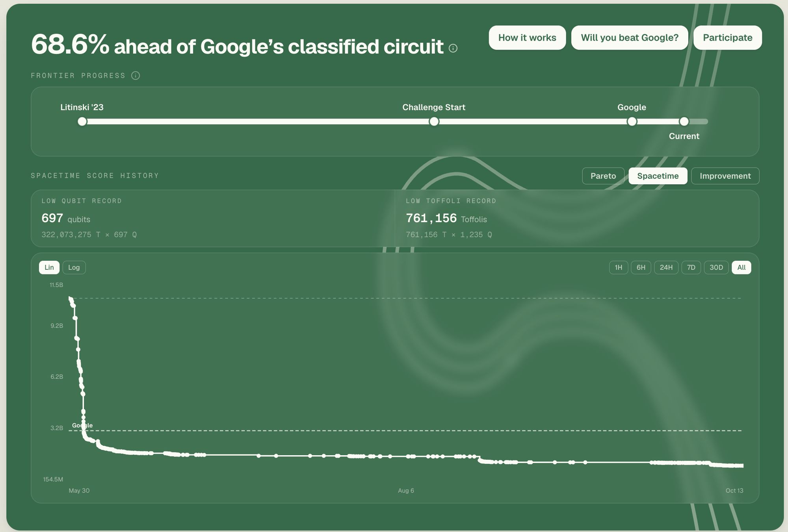Click the May 30 axis label

point(79,491)
